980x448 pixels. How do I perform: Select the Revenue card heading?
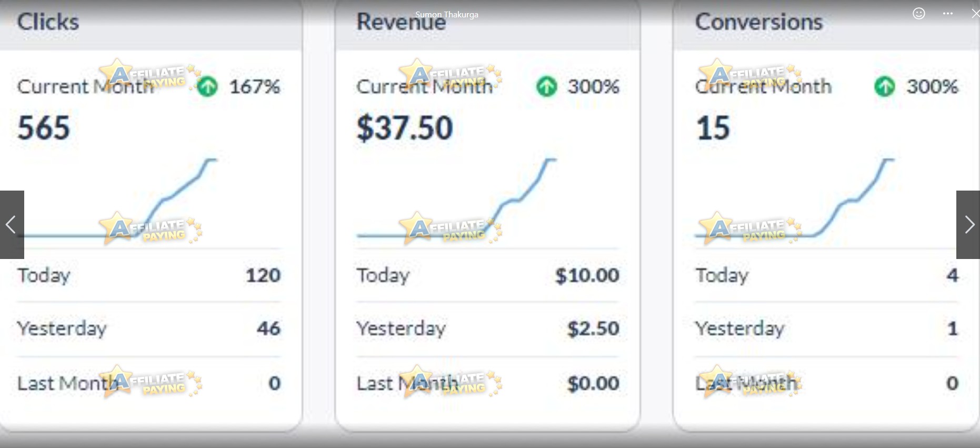[401, 22]
